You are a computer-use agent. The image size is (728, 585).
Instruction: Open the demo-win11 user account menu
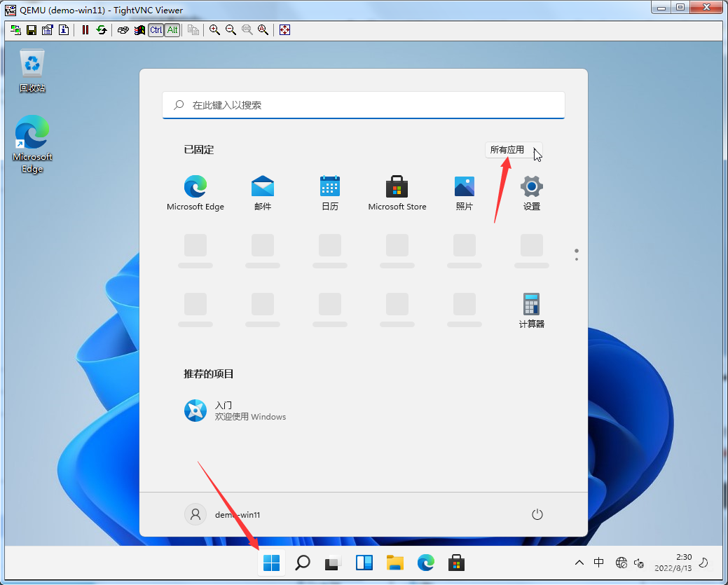[223, 514]
